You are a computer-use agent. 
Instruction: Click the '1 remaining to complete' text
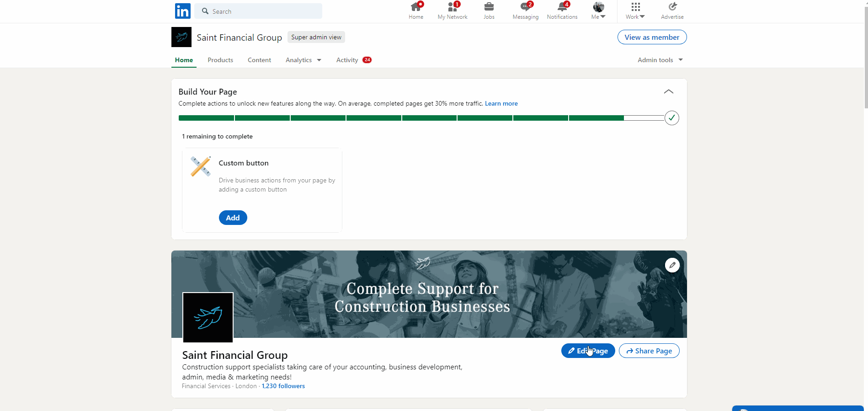[218, 136]
